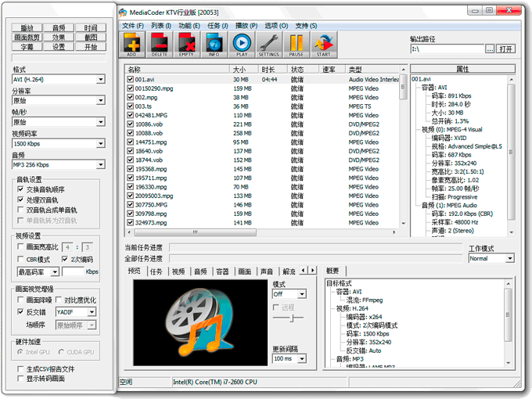
Task: Click right arrow of the tab scroller
Action: point(312,271)
